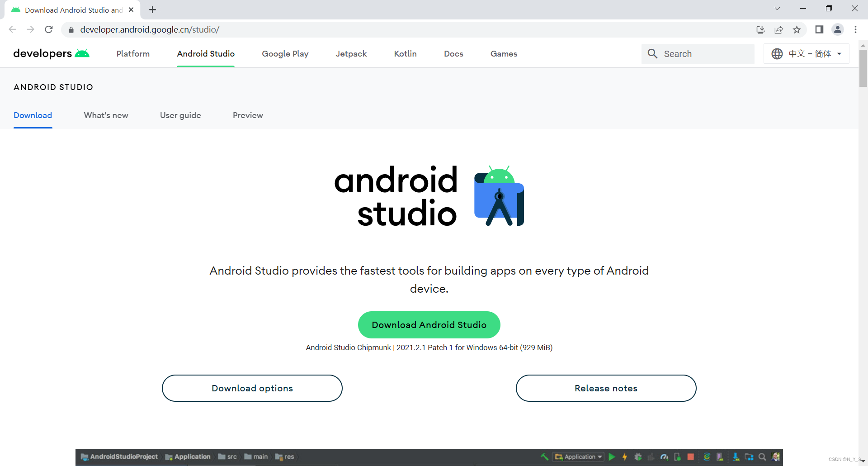Click the src breadcrumb folder
Viewport: 868px width, 466px height.
click(227, 457)
